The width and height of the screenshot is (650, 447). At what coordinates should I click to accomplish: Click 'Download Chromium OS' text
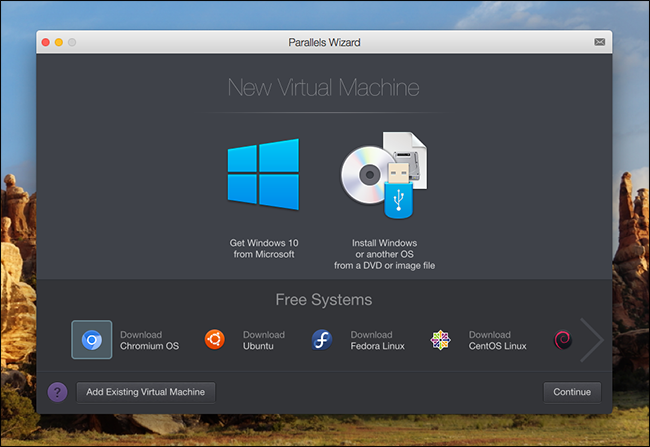pos(149,340)
